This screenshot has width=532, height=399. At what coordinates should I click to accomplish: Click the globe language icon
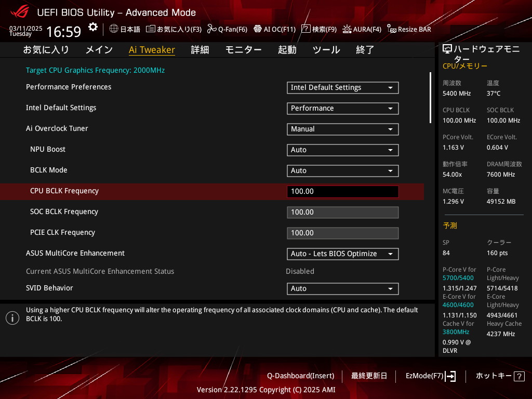click(114, 29)
